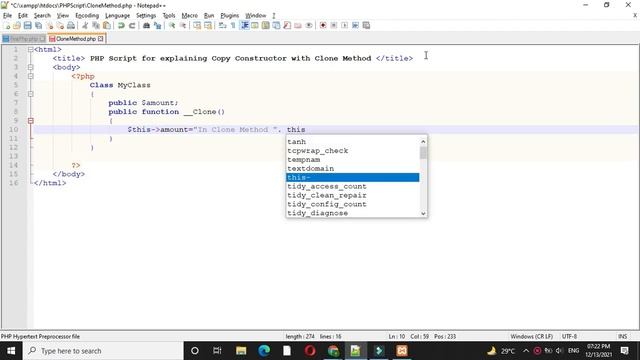The height and width of the screenshot is (360, 640).
Task: Open the Plugins menu
Action: coord(229,16)
